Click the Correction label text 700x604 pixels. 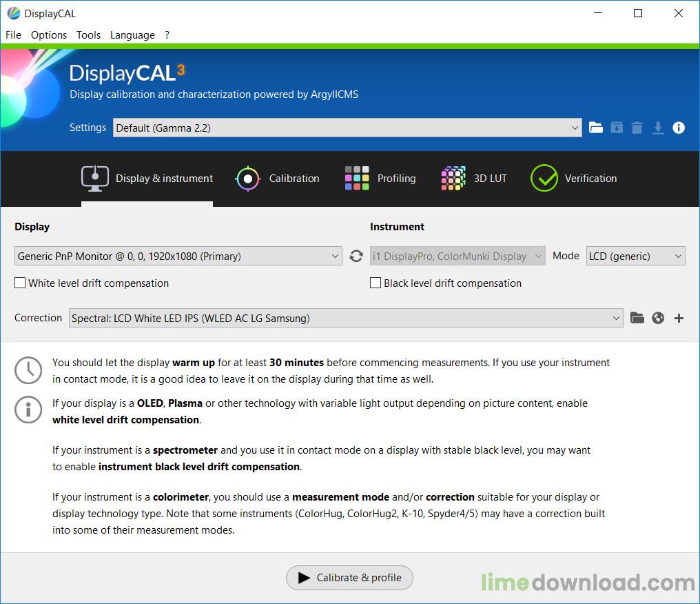click(x=38, y=318)
